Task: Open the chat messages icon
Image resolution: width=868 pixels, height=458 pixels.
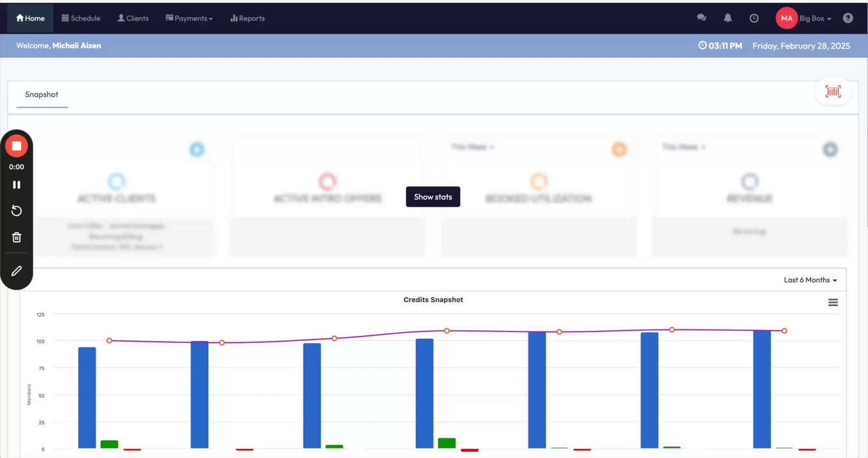Action: (x=701, y=18)
